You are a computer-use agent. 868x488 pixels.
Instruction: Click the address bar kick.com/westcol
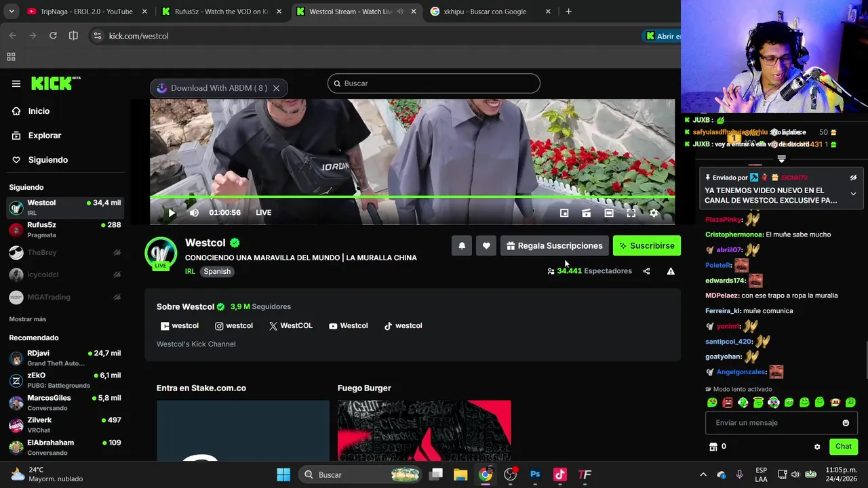point(139,36)
